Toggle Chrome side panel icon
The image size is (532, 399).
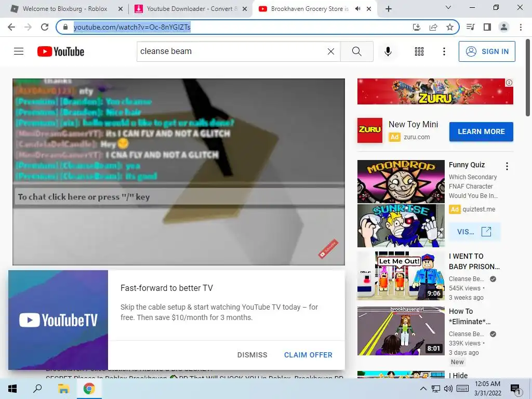[x=487, y=27]
